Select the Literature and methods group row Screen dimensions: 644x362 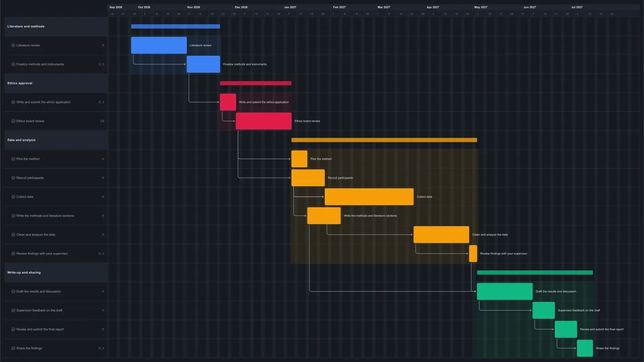tap(56, 27)
